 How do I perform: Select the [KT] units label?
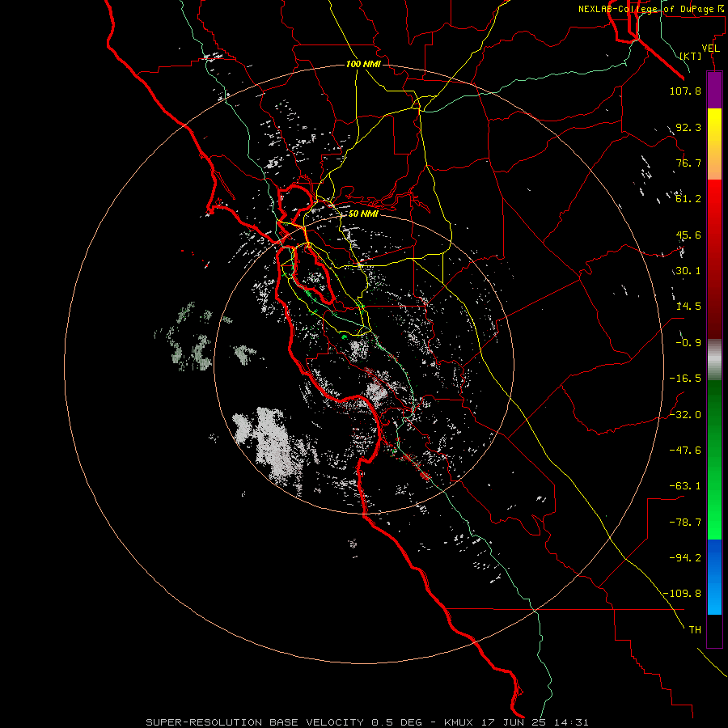tap(691, 56)
